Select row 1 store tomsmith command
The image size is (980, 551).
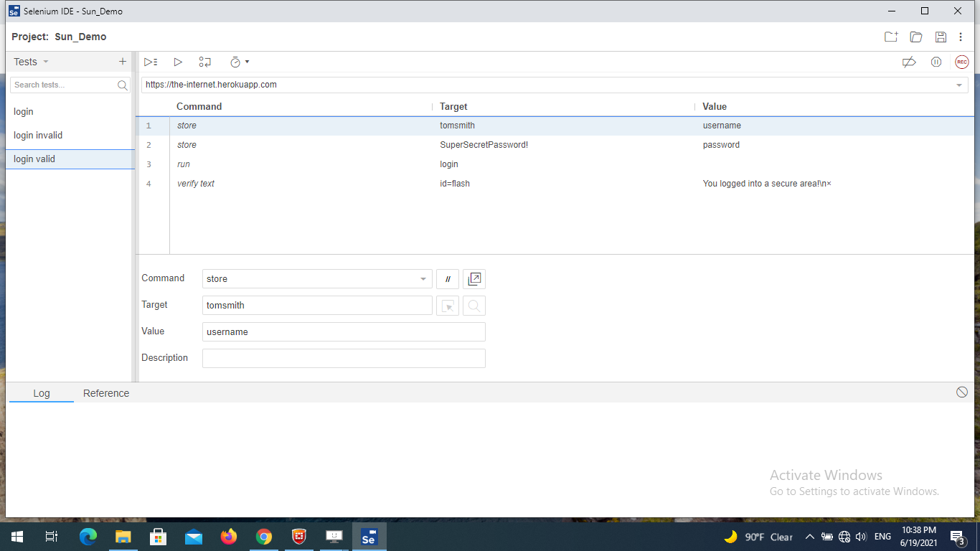pos(555,126)
